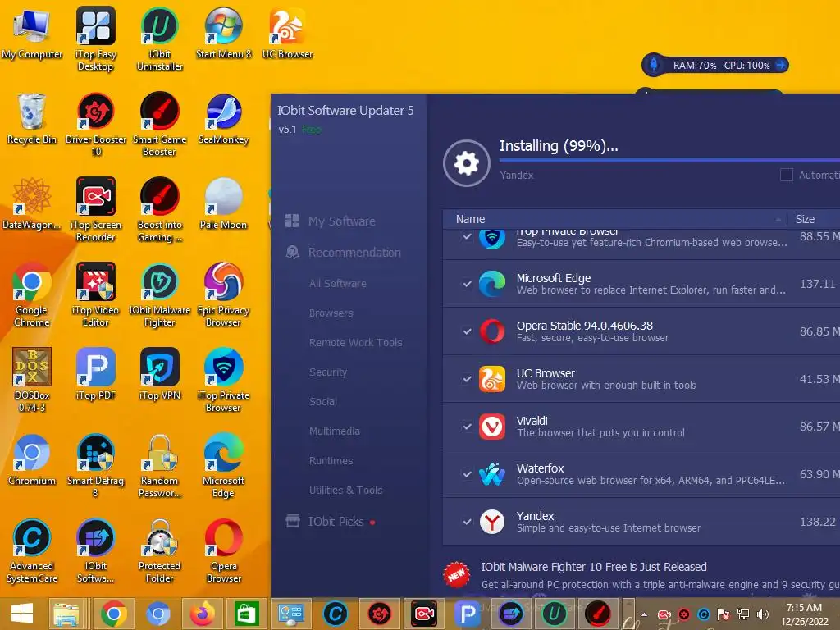Open the My Computer desktop icon
Viewport: 840px width, 630px height.
(32, 33)
